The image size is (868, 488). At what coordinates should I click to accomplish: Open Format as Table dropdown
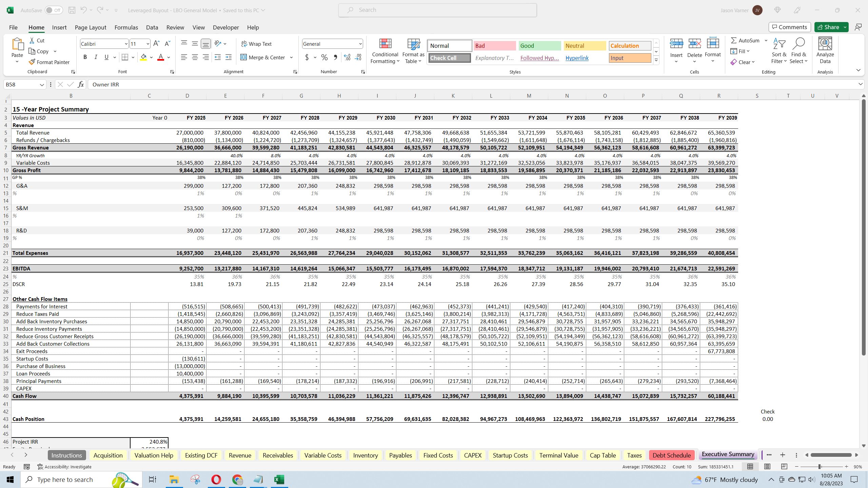pyautogui.click(x=413, y=51)
